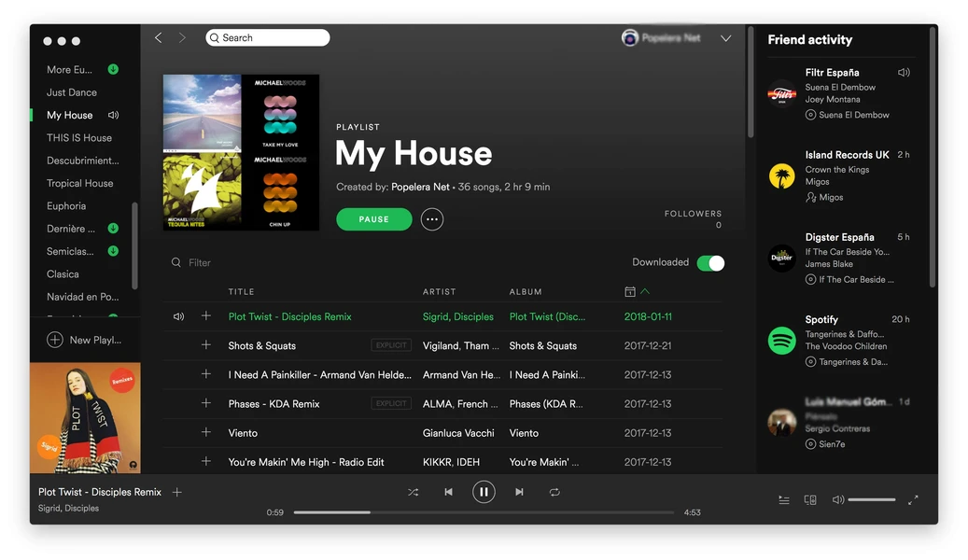The height and width of the screenshot is (560, 968).
Task: Sort tracks by ALBUM column header
Action: (x=526, y=291)
